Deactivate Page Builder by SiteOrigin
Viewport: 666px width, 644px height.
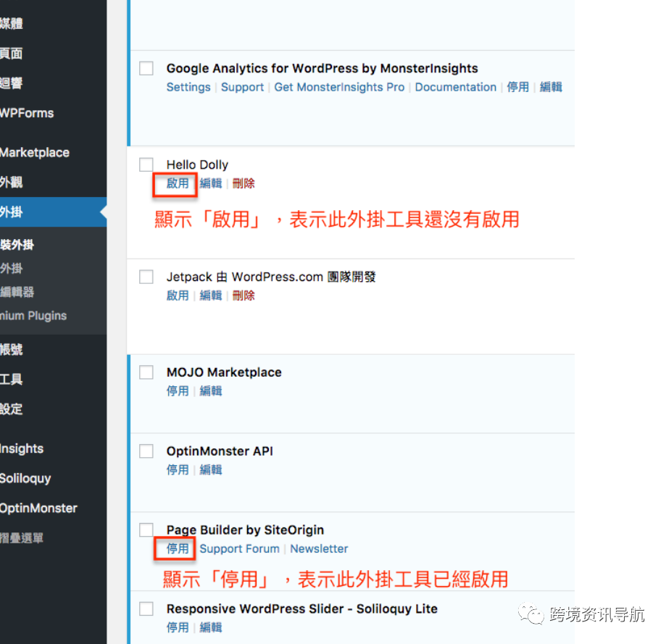coord(178,548)
